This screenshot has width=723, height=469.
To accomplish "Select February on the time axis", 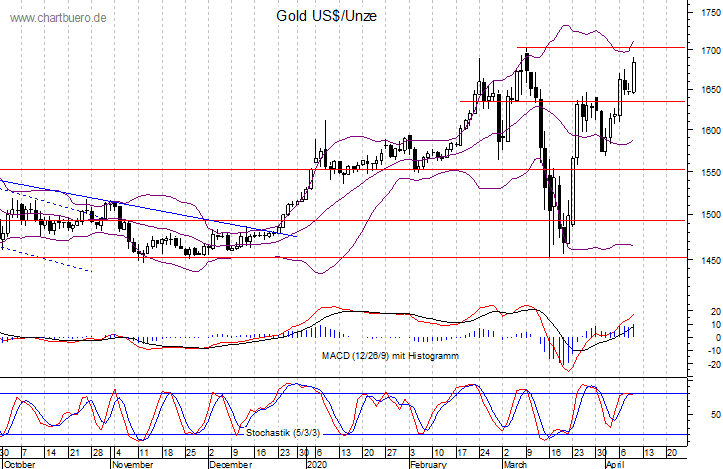I will [431, 464].
